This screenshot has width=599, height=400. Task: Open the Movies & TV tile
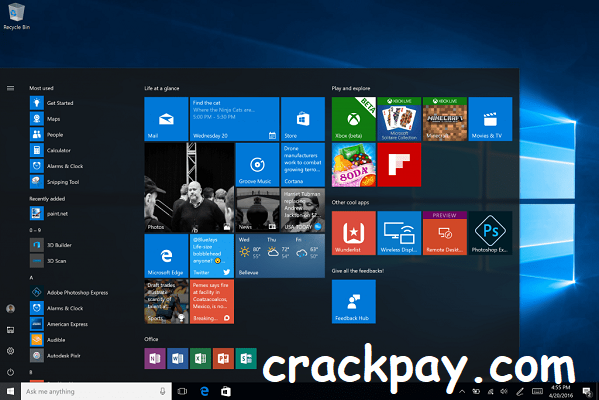click(x=490, y=119)
